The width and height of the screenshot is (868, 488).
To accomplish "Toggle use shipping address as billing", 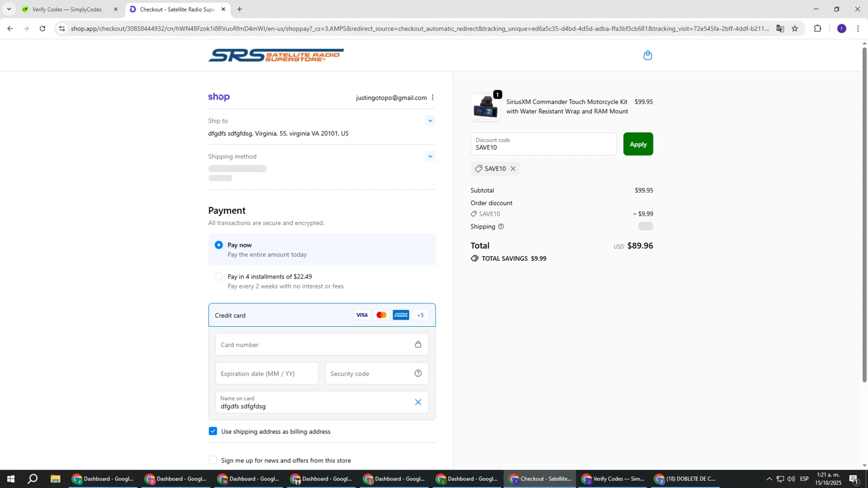I will click(213, 431).
